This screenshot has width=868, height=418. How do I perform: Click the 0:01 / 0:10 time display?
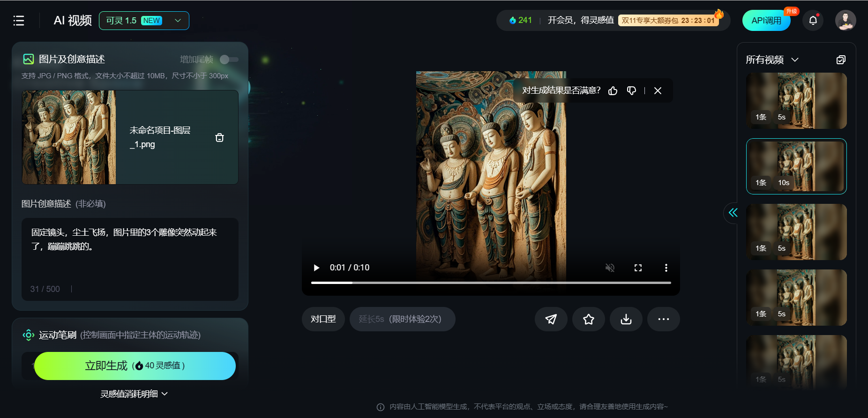tap(350, 268)
